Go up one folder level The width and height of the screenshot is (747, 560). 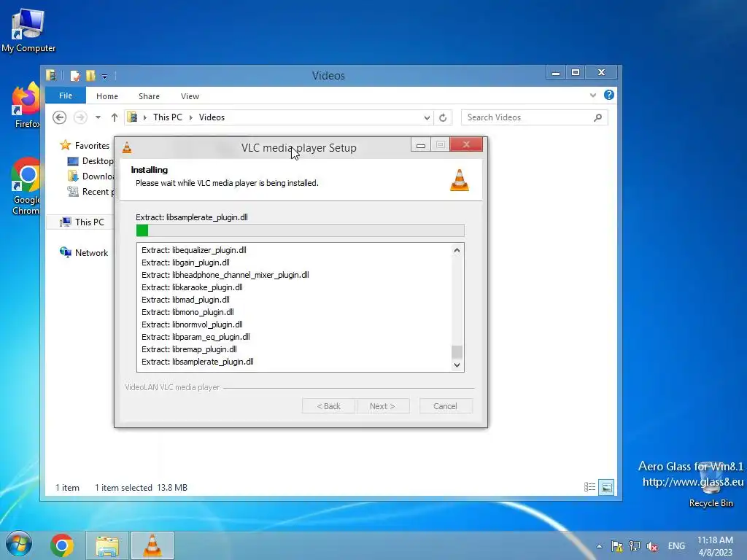115,117
